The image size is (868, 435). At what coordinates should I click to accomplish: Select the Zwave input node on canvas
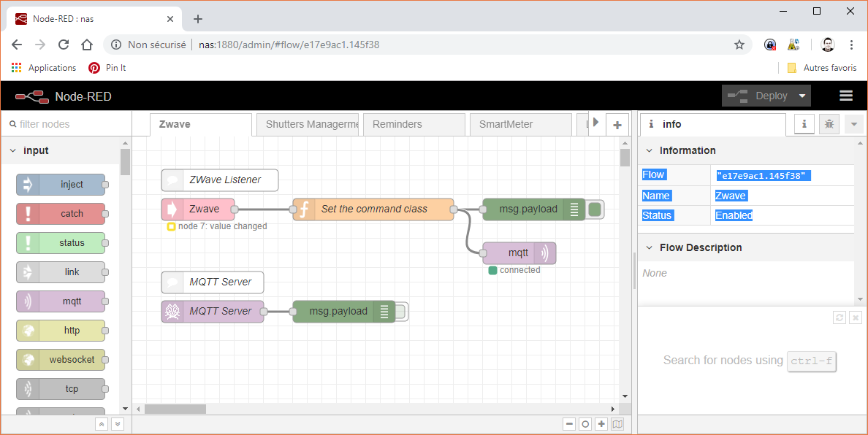pos(198,209)
